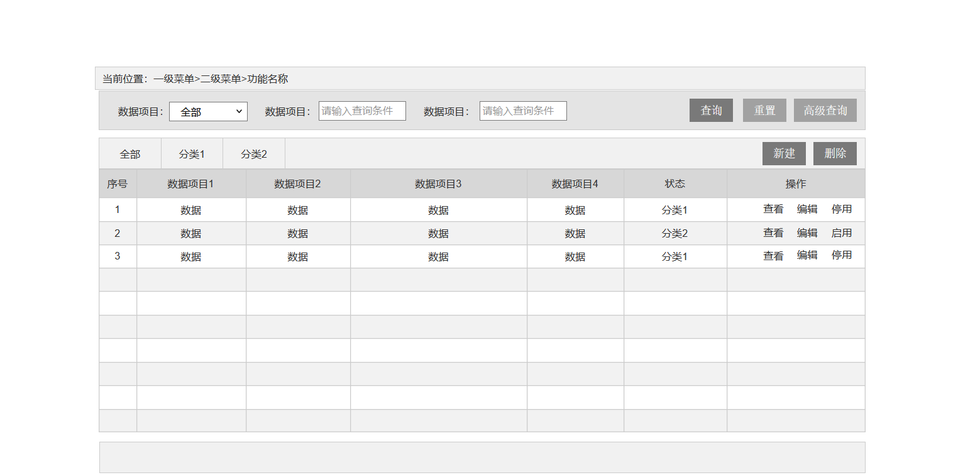Select the 分类1 status cell in row 1
The width and height of the screenshot is (980, 475).
click(675, 210)
